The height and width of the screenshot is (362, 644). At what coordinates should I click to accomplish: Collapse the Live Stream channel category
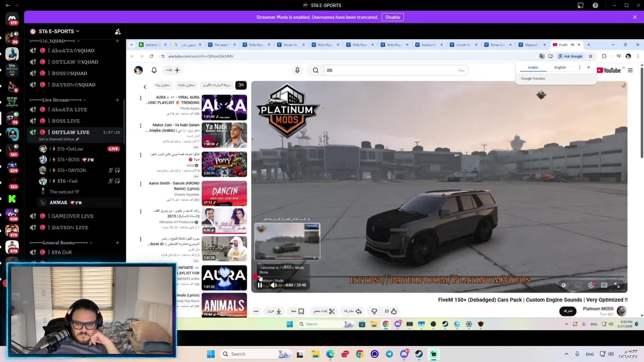pos(58,100)
